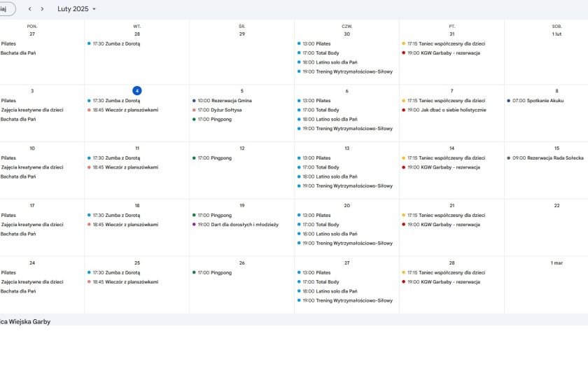
Task: Click the 1 mar date label
Action: (x=556, y=263)
